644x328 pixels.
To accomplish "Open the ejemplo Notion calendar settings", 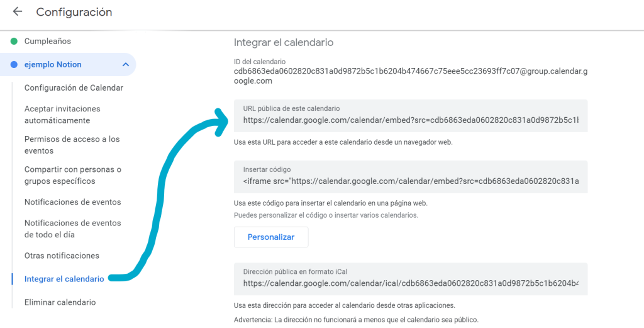I will tap(53, 64).
